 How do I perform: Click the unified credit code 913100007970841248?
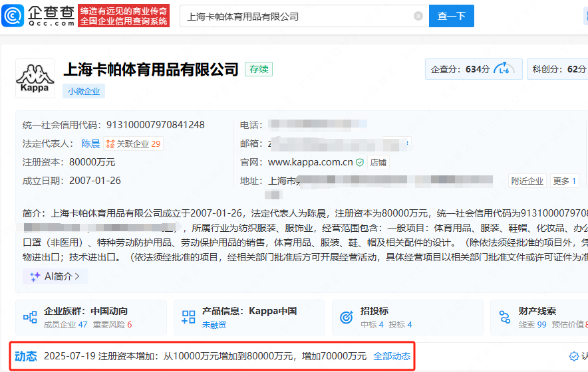[x=155, y=125]
